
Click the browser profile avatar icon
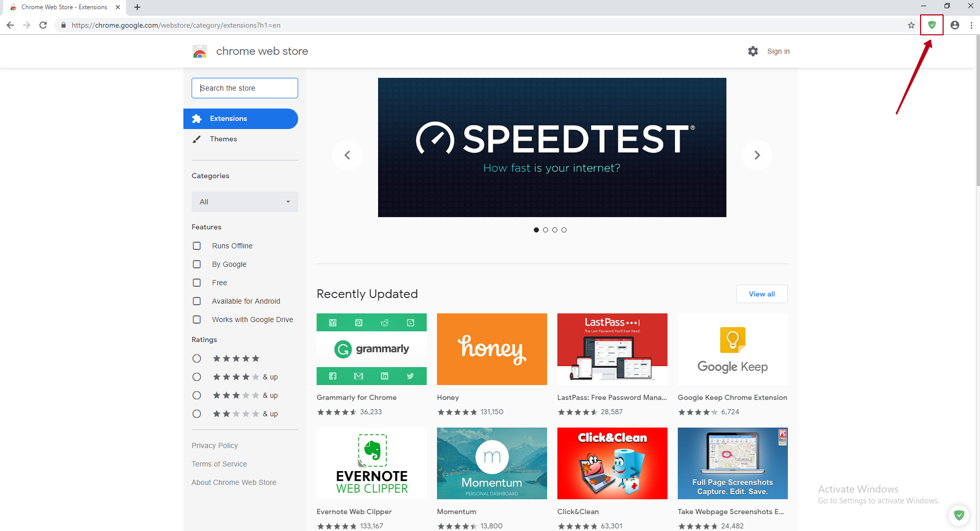coord(954,25)
